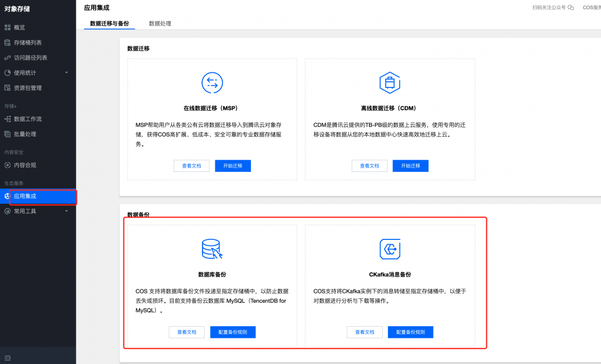
Task: Click the 在线数据迁移（MSP）card title
Action: click(x=211, y=109)
